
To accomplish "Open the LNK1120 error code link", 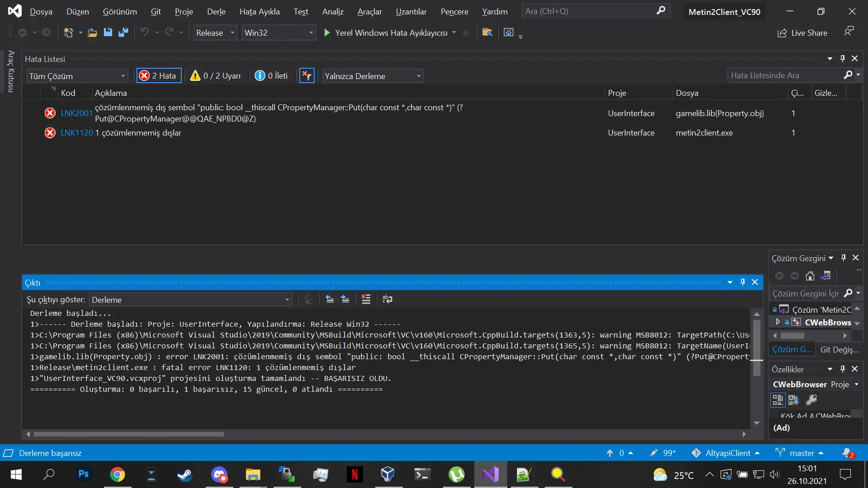I will pyautogui.click(x=76, y=132).
